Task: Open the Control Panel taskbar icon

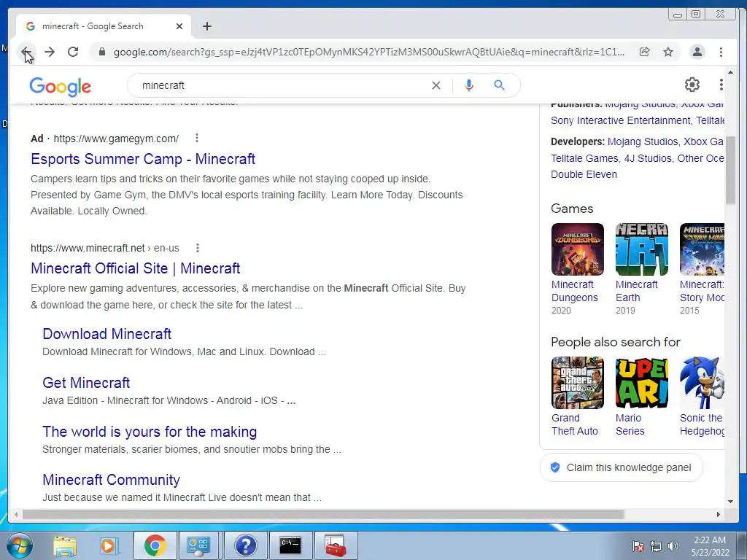Action: pos(198,545)
